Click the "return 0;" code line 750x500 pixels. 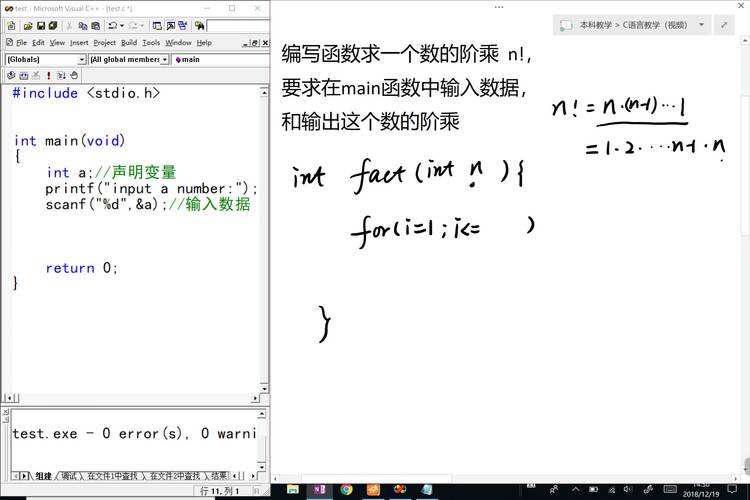81,268
